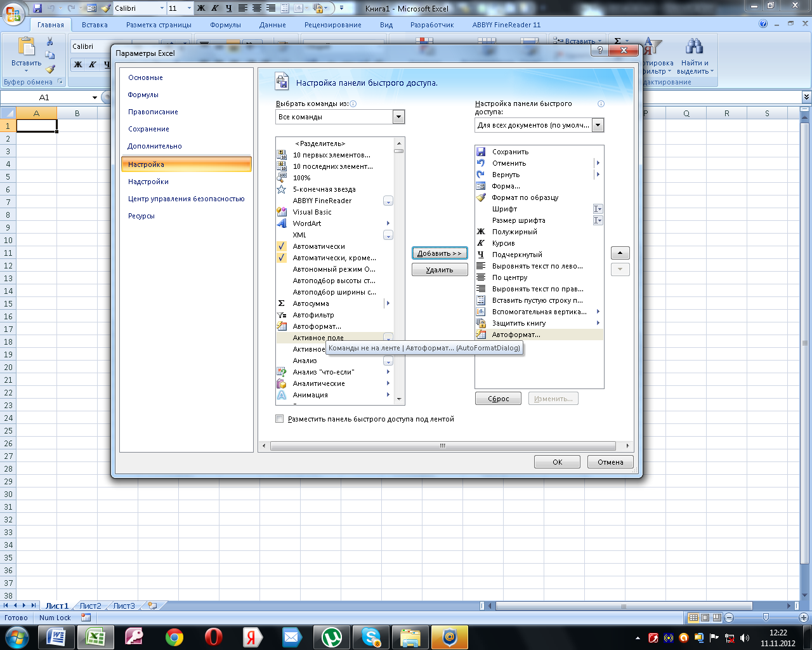Screen dimensions: 812x650
Task: Select the Save icon in the right list
Action: (481, 152)
